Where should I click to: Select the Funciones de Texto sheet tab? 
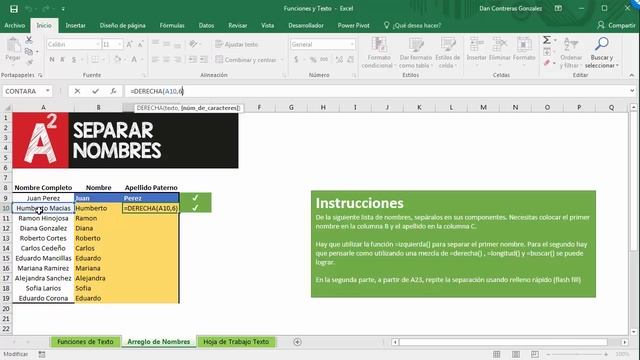pos(85,342)
